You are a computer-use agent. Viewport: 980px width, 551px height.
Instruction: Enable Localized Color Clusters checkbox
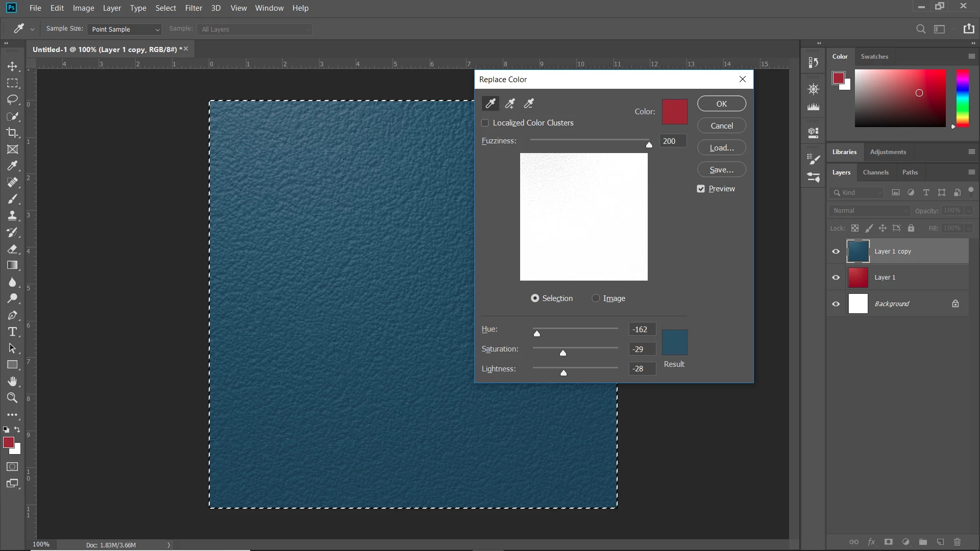(485, 123)
